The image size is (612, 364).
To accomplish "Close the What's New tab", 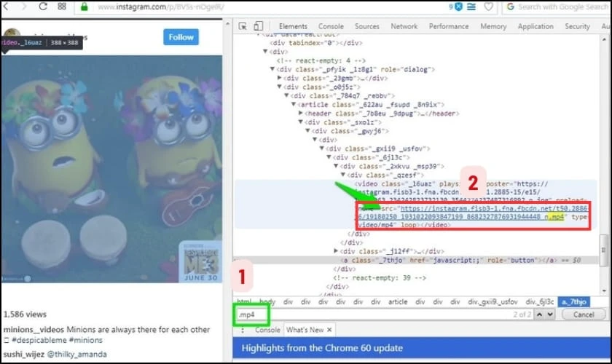I will point(329,330).
